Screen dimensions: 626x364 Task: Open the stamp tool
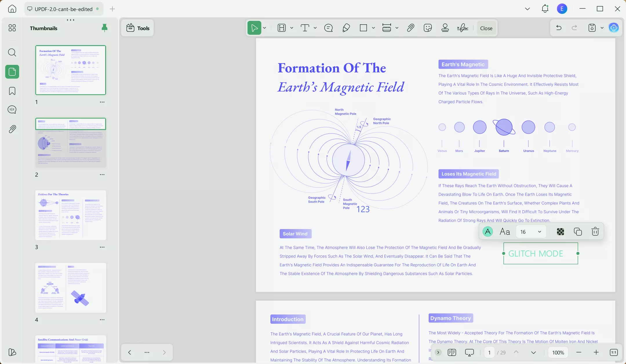click(x=445, y=28)
